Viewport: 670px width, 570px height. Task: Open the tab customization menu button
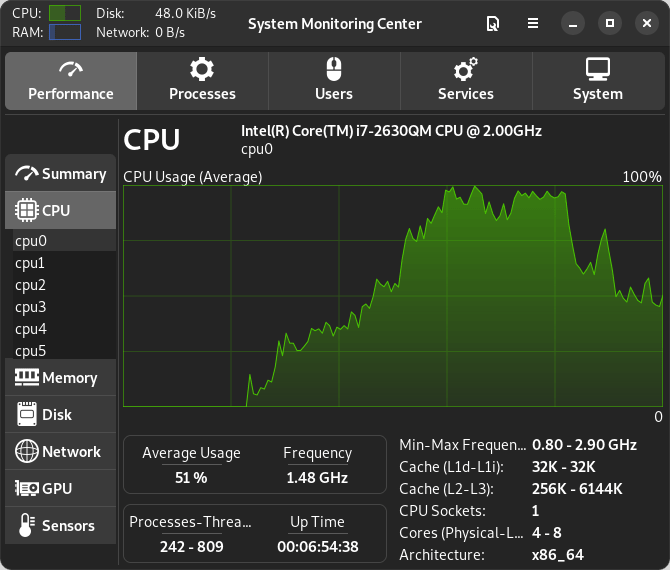coord(492,23)
